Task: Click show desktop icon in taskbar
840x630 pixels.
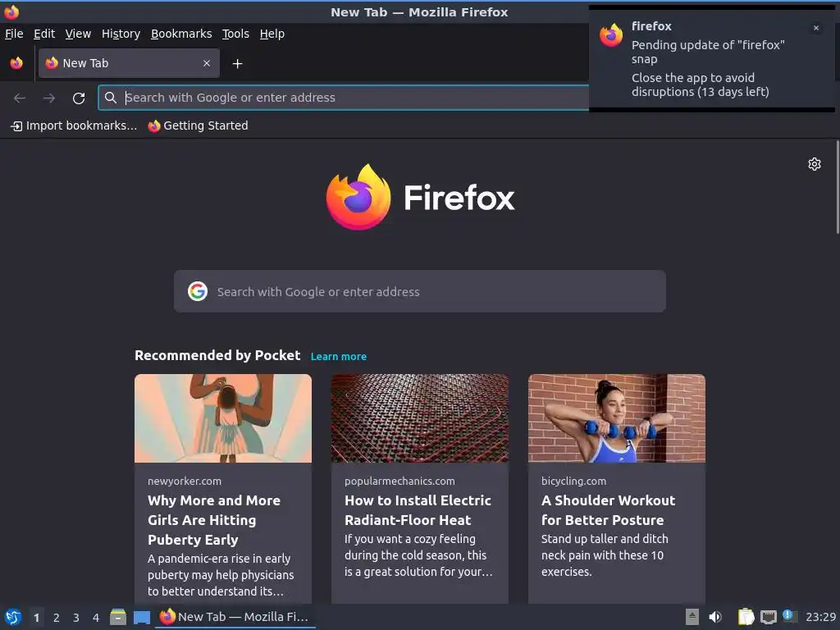Action: point(142,617)
